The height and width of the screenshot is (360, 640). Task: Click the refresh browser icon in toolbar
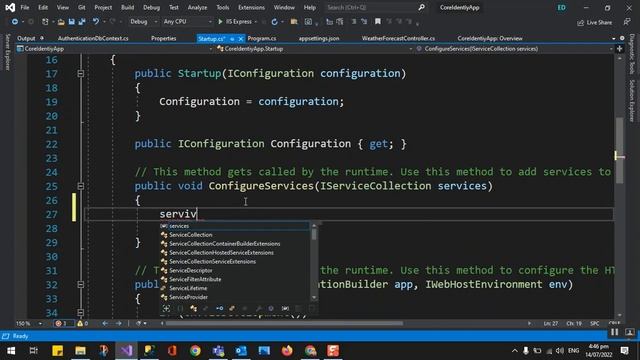[274, 22]
